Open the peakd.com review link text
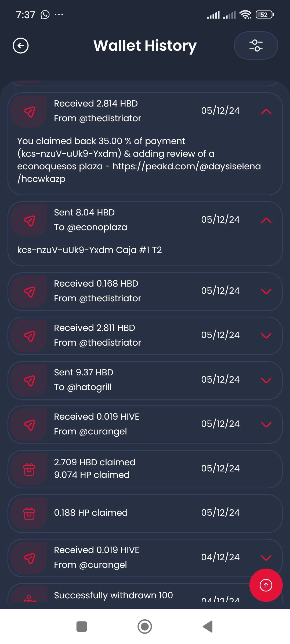Screen dimensions: 290x644 (139, 172)
